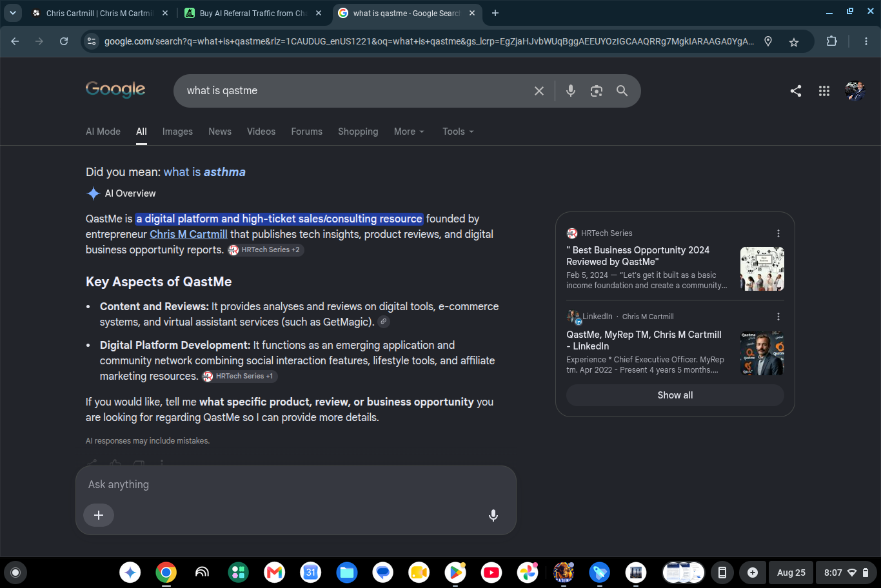Open options for HRTech Series source

coord(778,233)
